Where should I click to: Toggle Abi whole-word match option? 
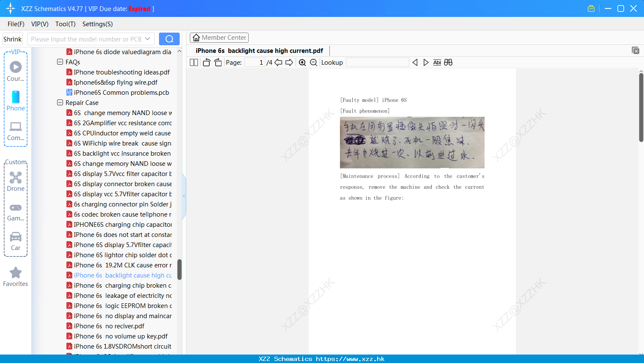(x=437, y=63)
